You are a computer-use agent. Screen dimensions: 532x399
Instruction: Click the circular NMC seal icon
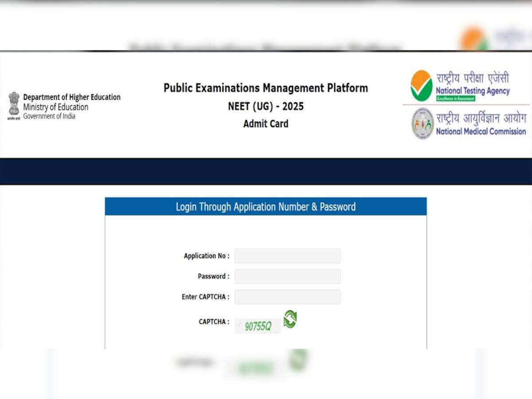tap(422, 124)
